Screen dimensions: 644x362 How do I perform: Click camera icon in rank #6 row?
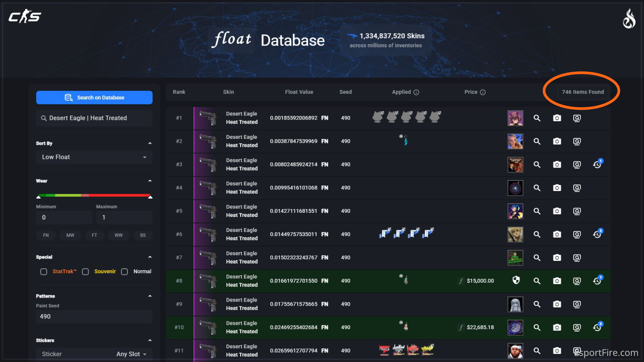coord(557,234)
